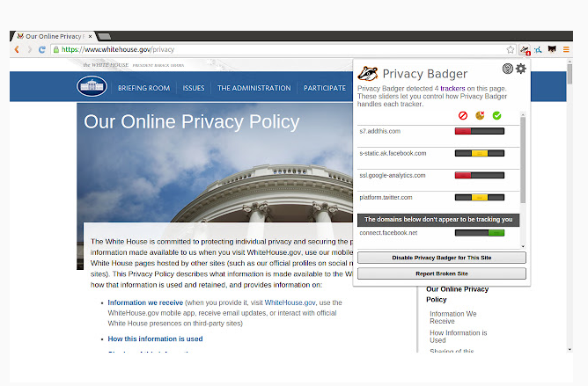Click the green allow column icon
588x386 pixels.
pos(496,115)
